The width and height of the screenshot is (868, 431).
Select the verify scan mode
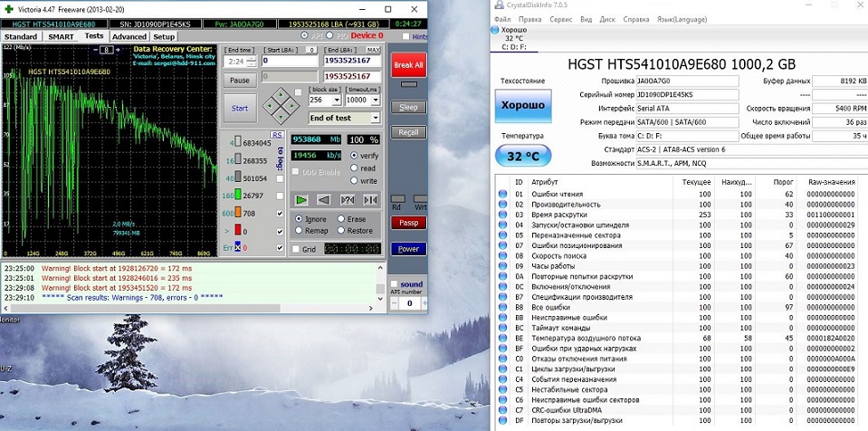[x=354, y=156]
